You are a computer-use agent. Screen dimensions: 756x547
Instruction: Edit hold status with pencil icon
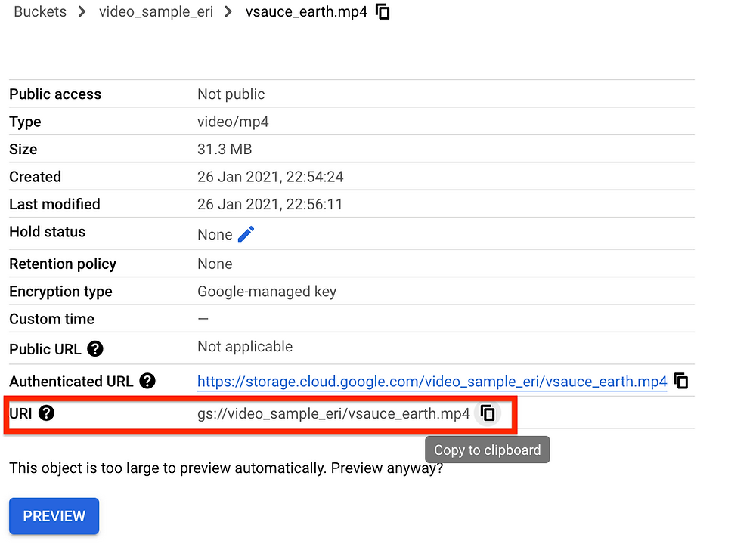tap(246, 234)
